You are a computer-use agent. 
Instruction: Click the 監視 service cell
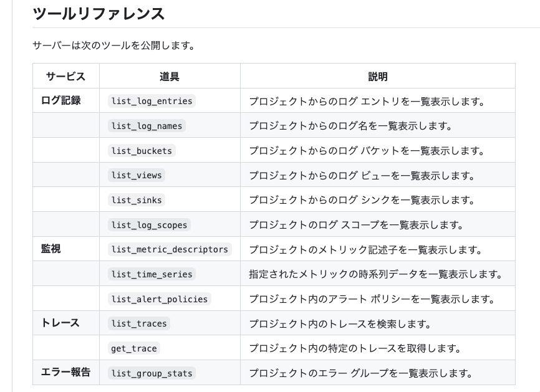point(51,249)
